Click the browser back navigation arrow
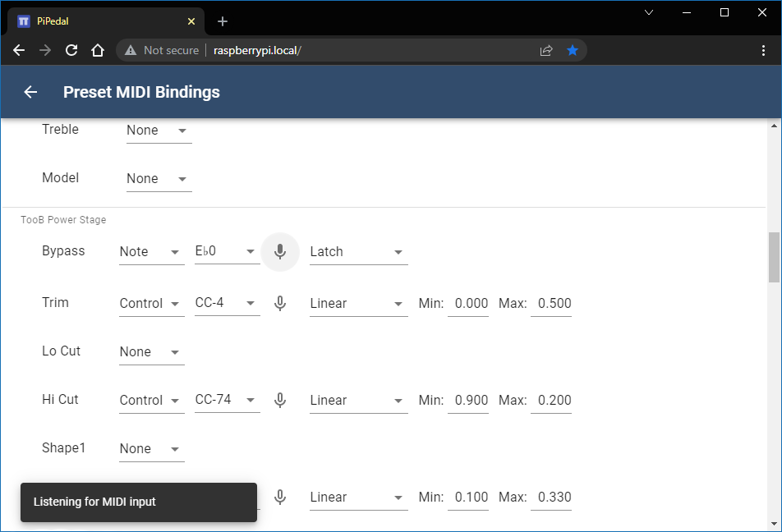 (19, 50)
